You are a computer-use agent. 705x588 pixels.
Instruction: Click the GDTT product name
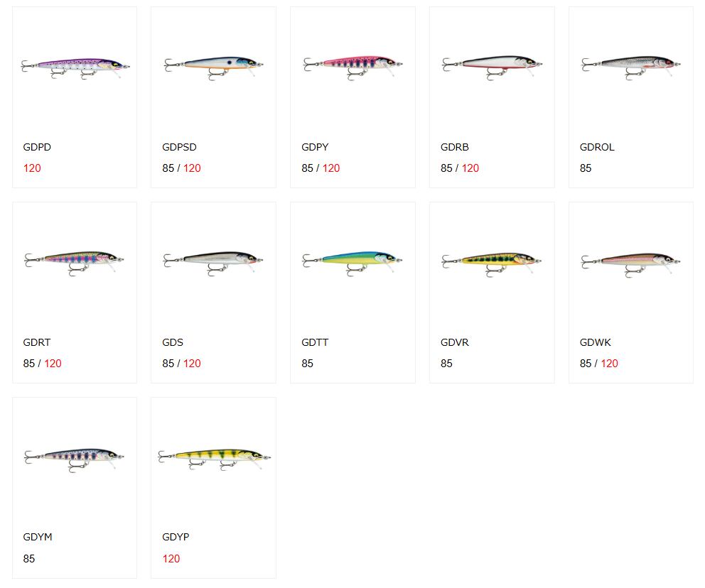(x=315, y=342)
